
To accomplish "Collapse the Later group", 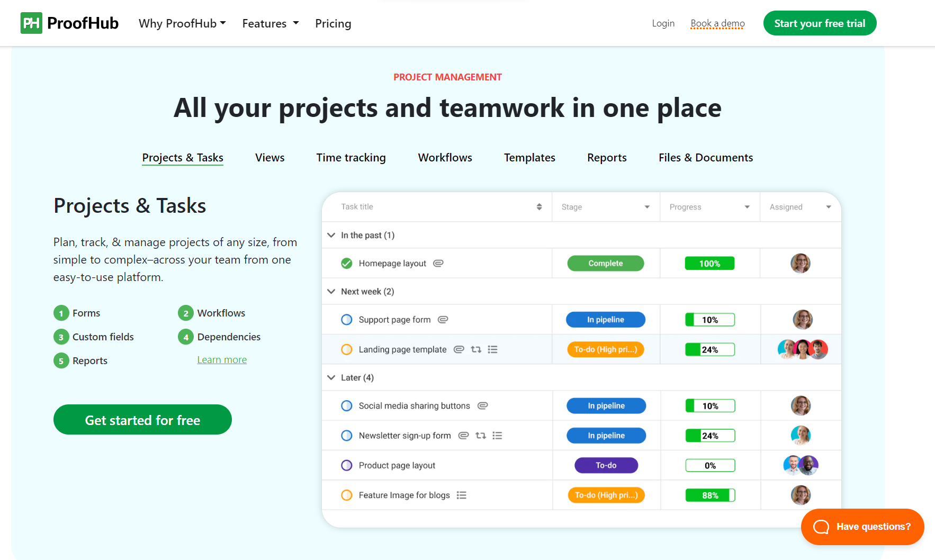I will (331, 377).
